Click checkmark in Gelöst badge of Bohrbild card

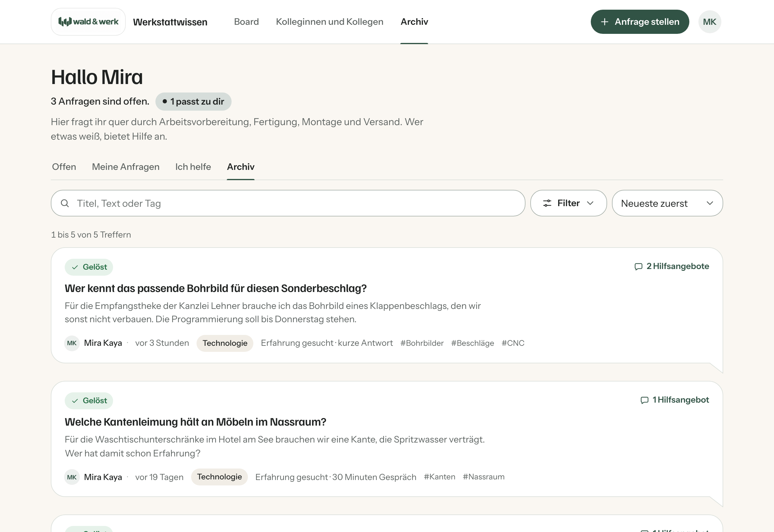(75, 267)
